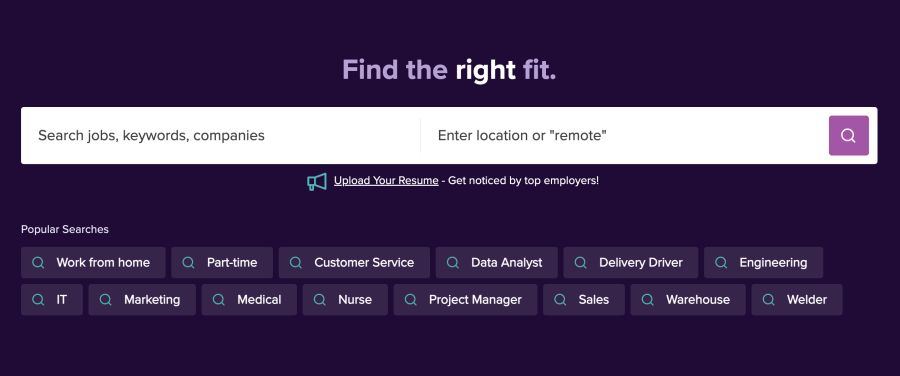Click the magnifier icon in the Sales chip
The image size is (900, 376).
pos(560,300)
